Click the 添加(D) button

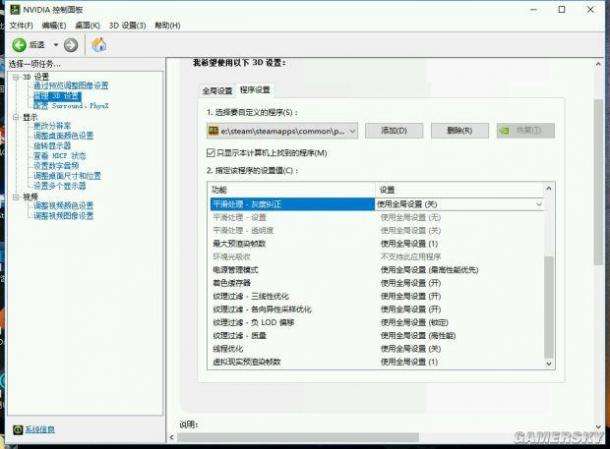click(394, 131)
